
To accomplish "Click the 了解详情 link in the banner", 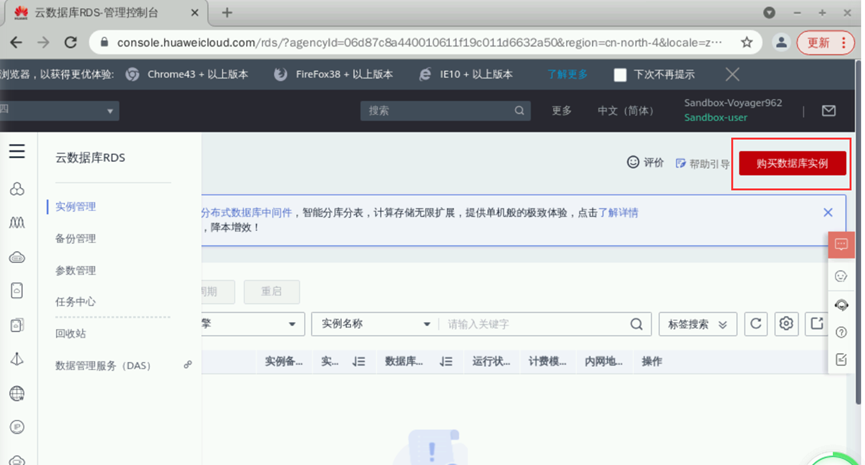I will (618, 212).
